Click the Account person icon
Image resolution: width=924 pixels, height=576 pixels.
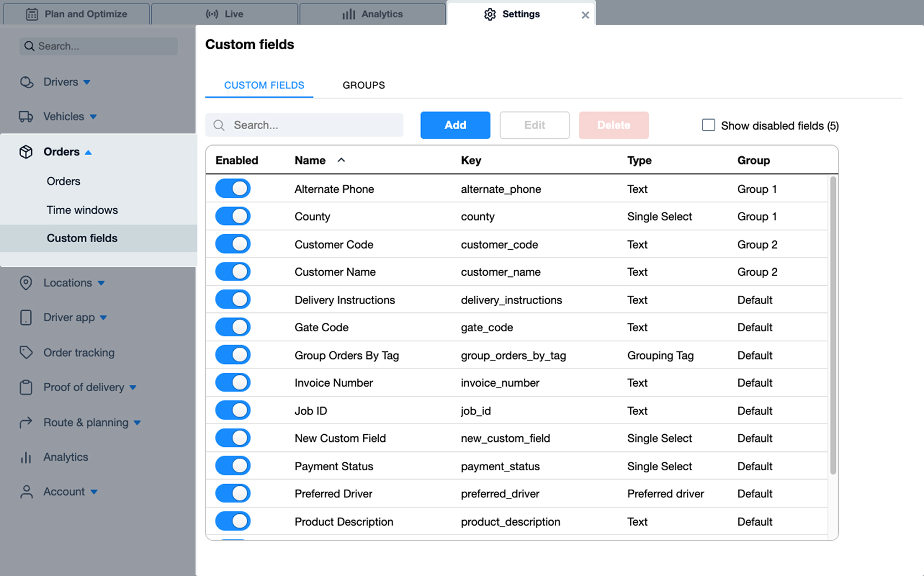click(x=25, y=491)
